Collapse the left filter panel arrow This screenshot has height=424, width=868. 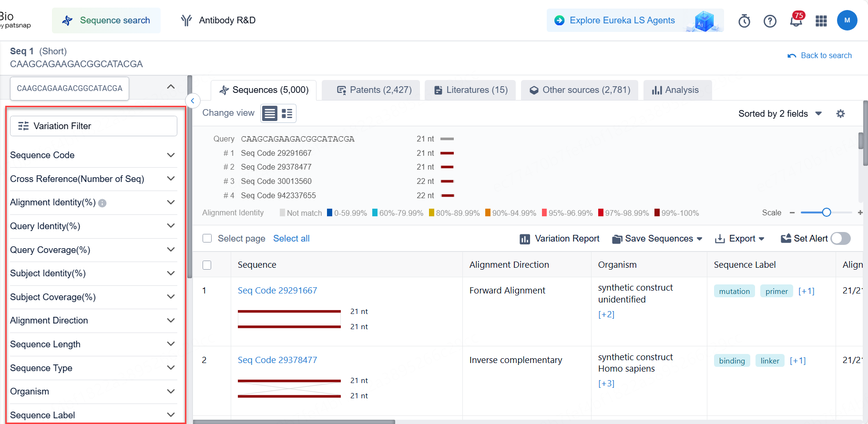192,101
